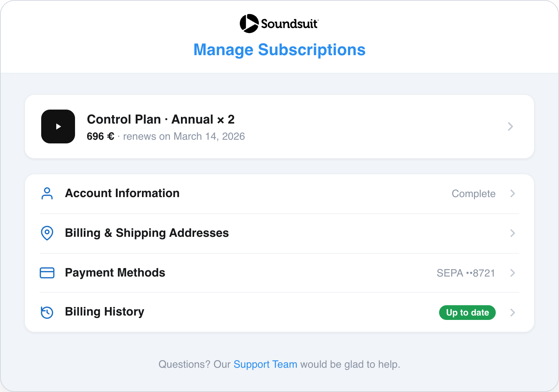Click 'renews on March 14, 2026' text
Screen dimensions: 559x392
(184, 136)
